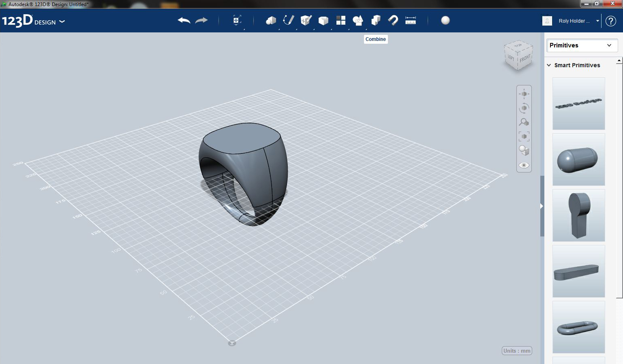Viewport: 623px width, 364px height.
Task: Open the Primitives toolbar menu
Action: pos(271,20)
